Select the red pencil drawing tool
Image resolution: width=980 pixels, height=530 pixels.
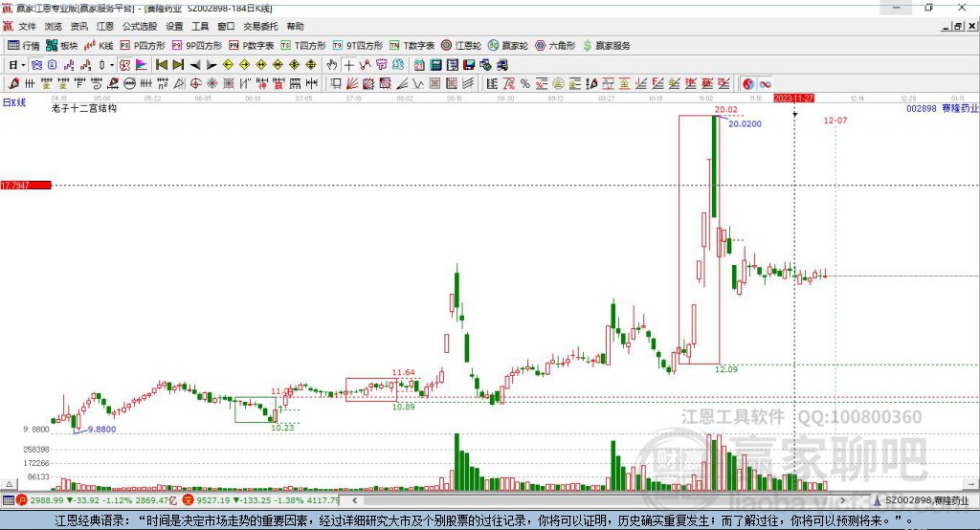click(x=13, y=84)
